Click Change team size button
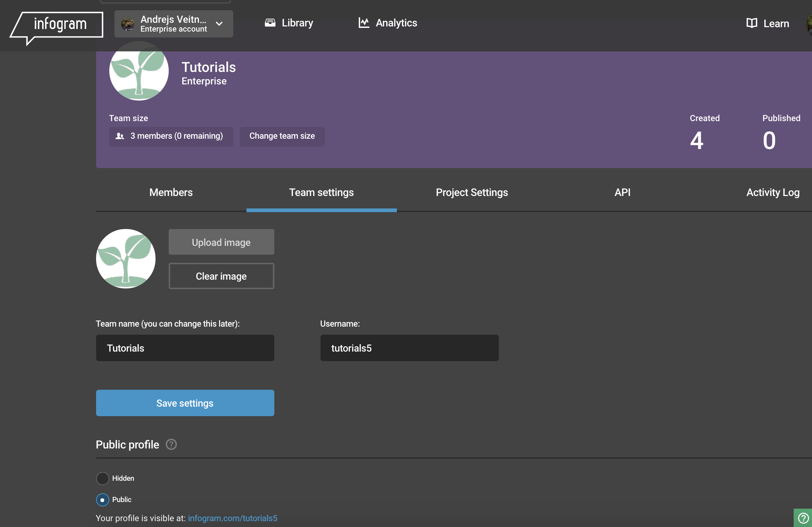Viewport: 812px width, 527px height. click(282, 137)
